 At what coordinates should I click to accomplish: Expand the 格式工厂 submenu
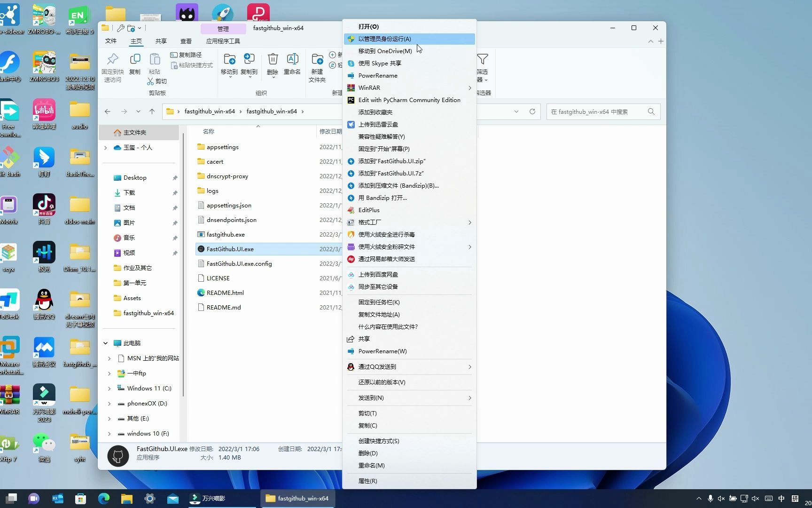tap(469, 222)
